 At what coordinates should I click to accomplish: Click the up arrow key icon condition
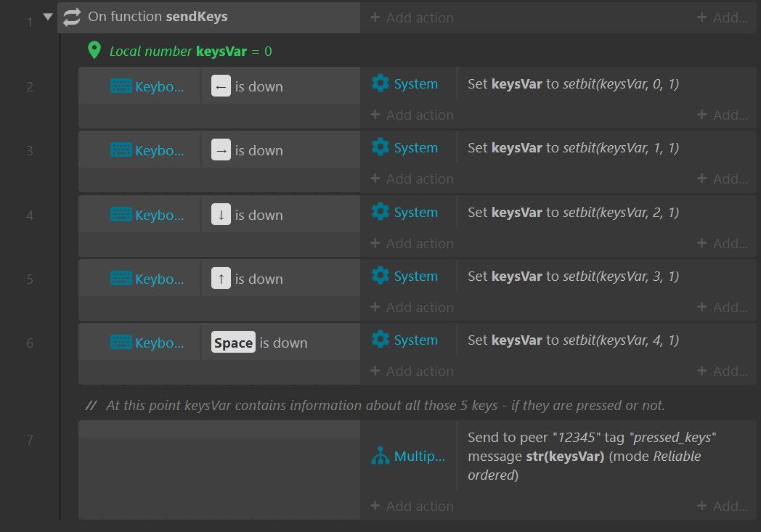(x=221, y=279)
